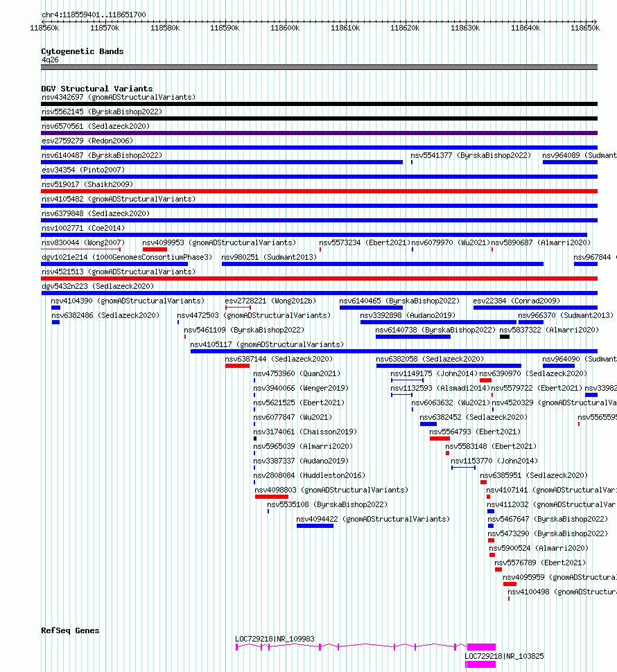Select nsv6390970 (Sedlazeck2020) label

[533, 374]
